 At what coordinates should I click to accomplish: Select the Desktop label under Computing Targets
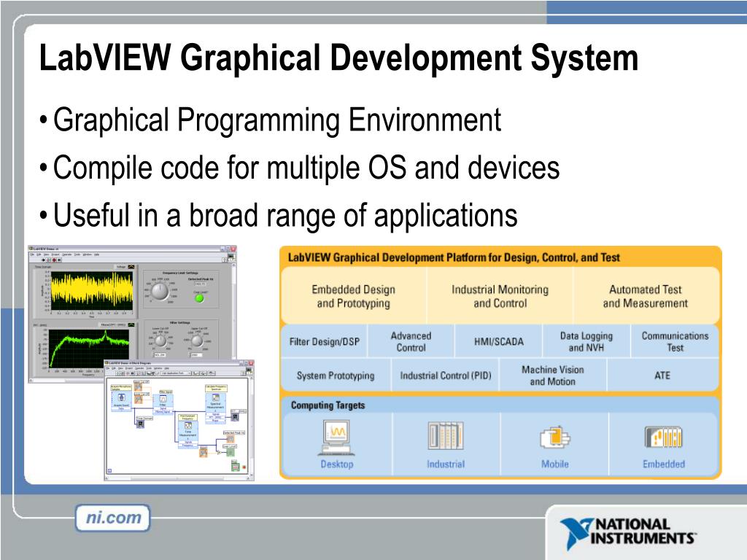point(337,464)
